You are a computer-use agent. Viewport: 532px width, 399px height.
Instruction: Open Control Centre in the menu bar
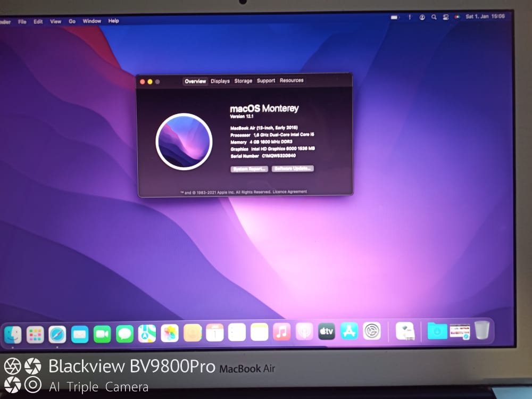pos(446,17)
